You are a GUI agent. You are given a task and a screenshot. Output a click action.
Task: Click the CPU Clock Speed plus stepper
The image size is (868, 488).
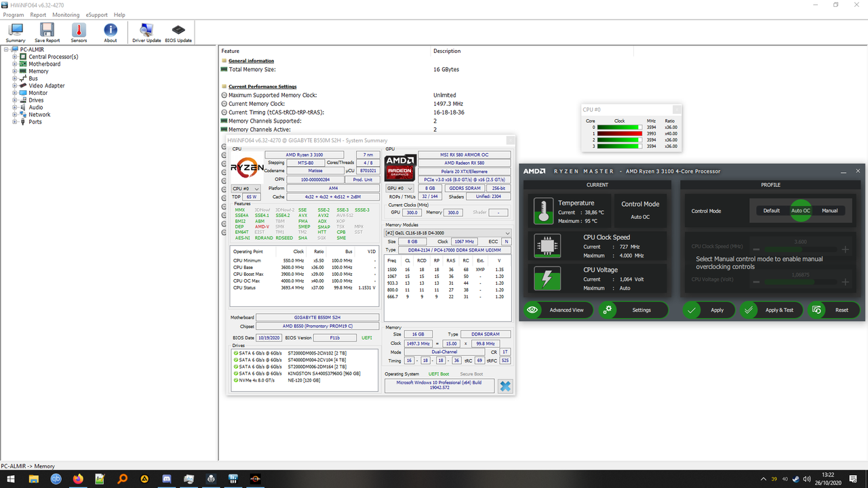pyautogui.click(x=845, y=249)
